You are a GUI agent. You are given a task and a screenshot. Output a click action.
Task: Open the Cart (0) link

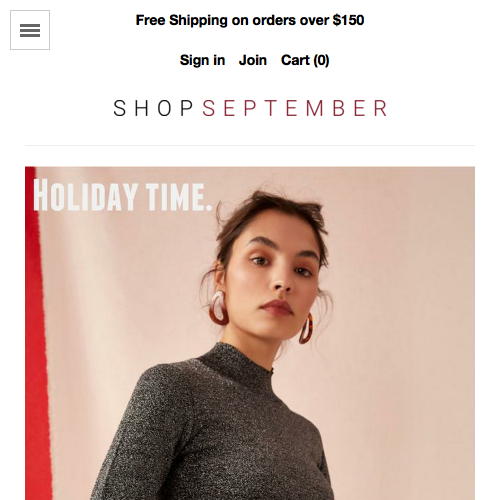click(305, 60)
